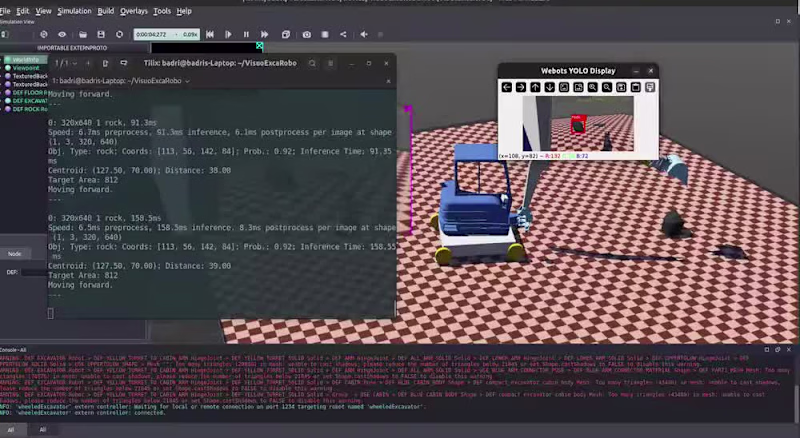Image resolution: width=800 pixels, height=438 pixels.
Task: Select DEF FLOOR node in scene tree
Action: click(26, 92)
